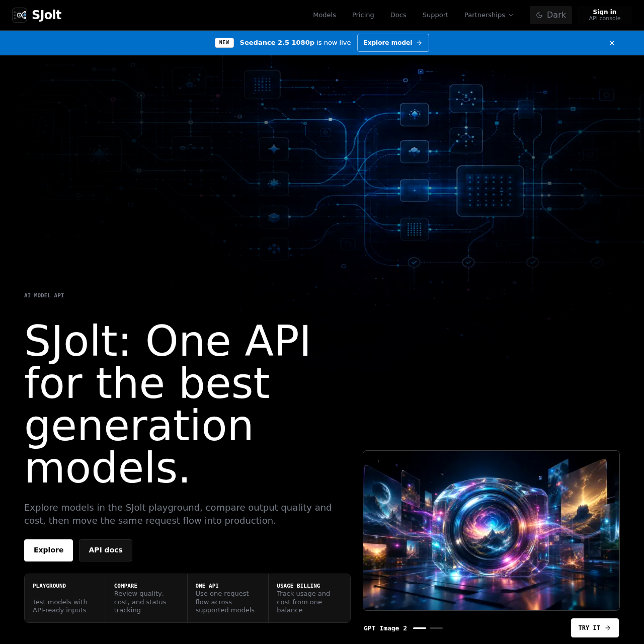This screenshot has height=644, width=644.
Task: Select the PLAYGROUND feature card
Action: pos(65,598)
